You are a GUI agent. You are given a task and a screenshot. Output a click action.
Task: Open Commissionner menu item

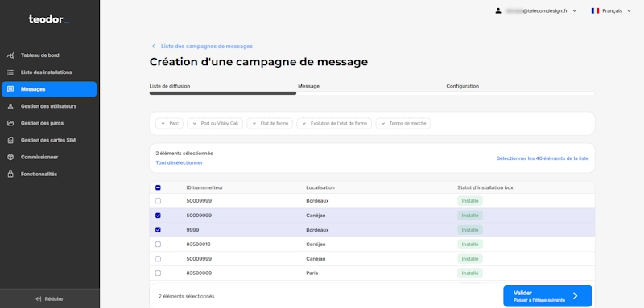[49, 157]
